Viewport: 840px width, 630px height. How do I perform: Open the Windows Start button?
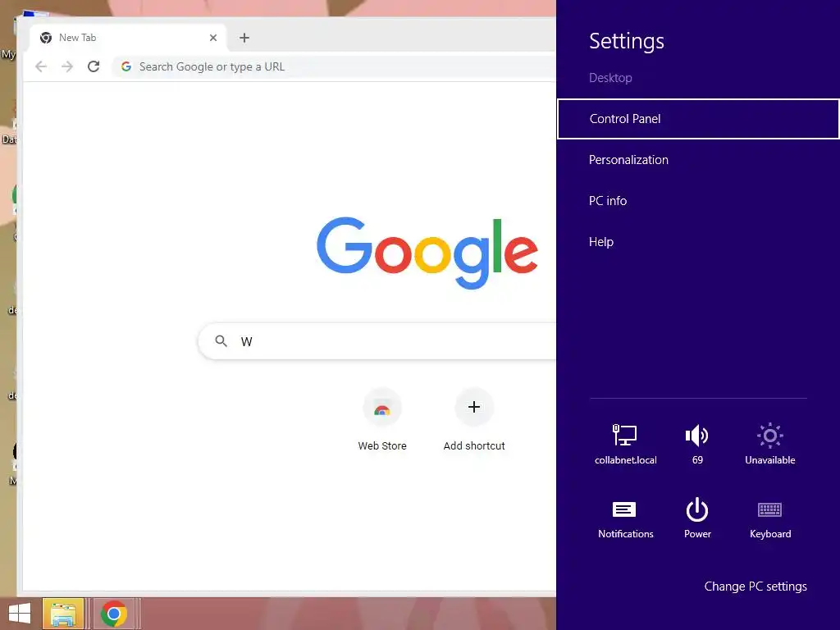pyautogui.click(x=20, y=614)
